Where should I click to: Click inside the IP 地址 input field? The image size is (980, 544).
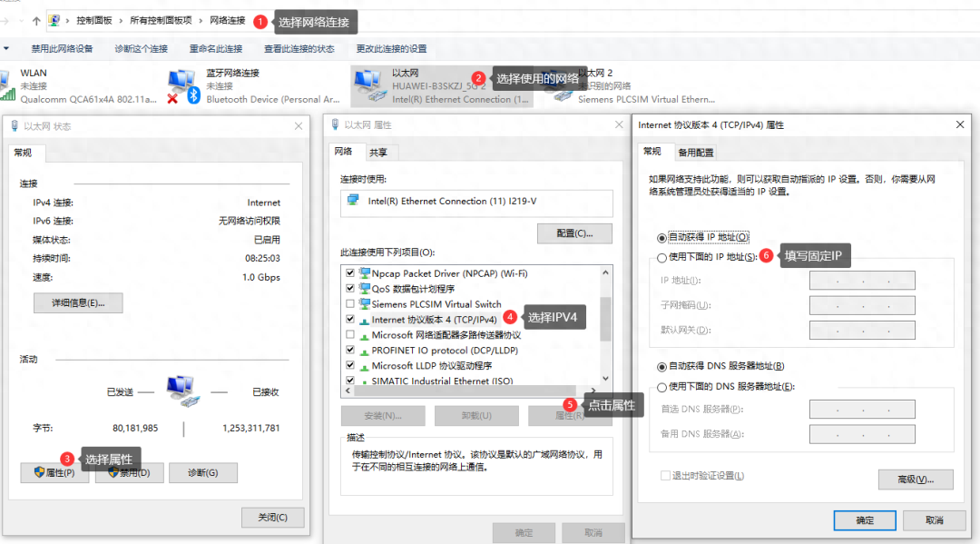click(861, 280)
